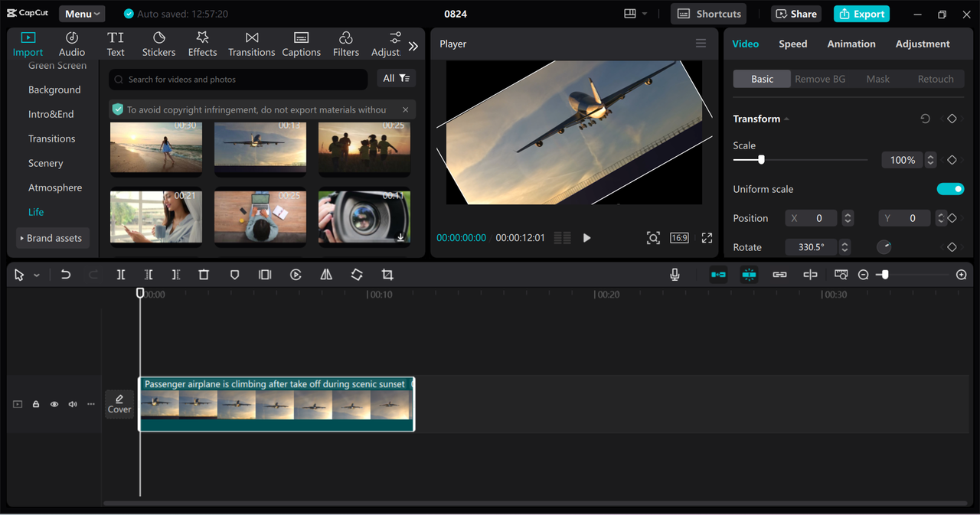Enter full screen player view
980x515 pixels.
coord(707,238)
